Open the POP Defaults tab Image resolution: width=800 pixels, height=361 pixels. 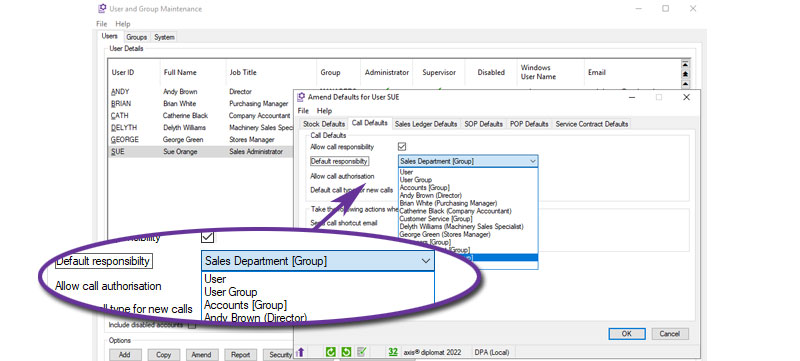(x=529, y=124)
